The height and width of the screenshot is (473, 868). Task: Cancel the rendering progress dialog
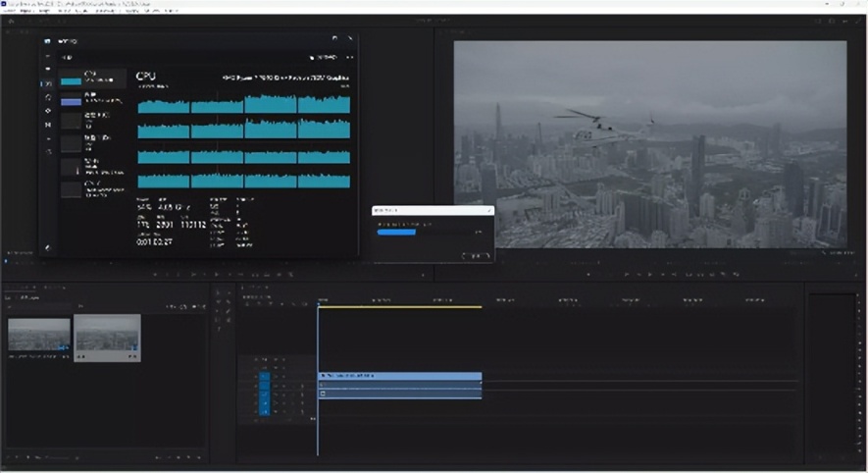475,255
